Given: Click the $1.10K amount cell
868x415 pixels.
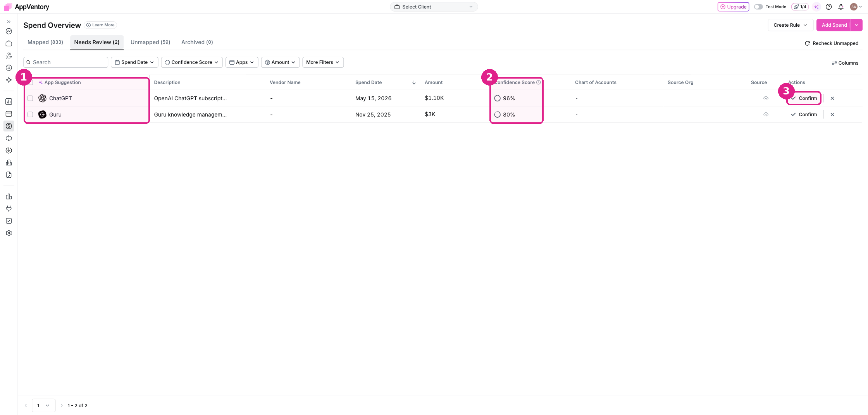Looking at the screenshot, I should point(434,98).
